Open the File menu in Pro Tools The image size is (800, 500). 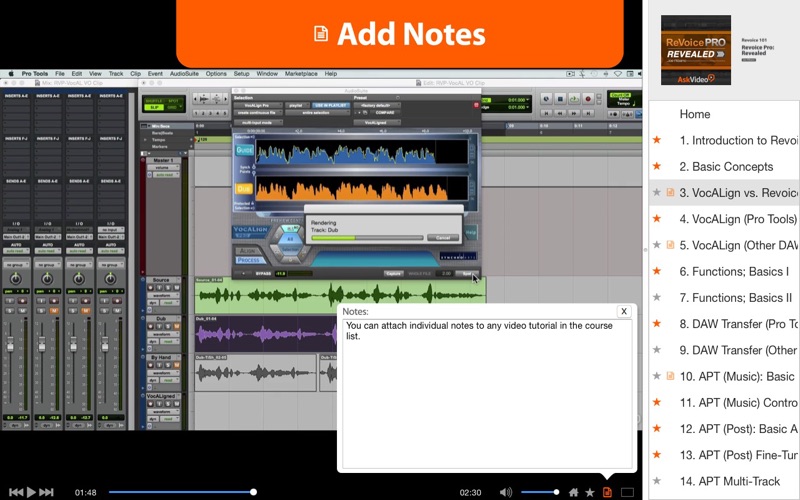pyautogui.click(x=60, y=73)
